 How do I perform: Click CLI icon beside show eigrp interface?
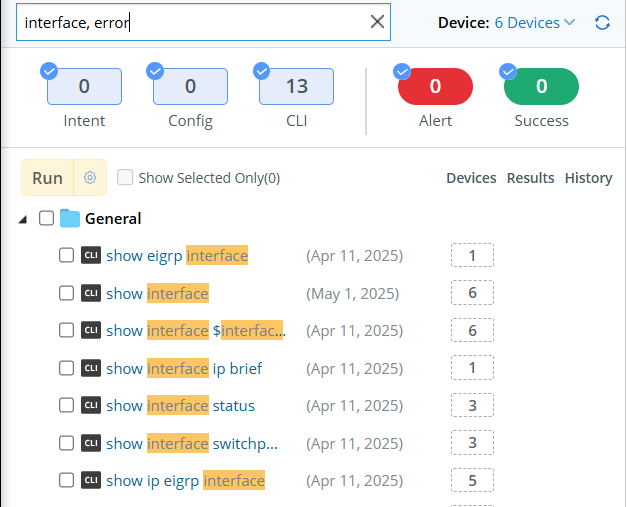coord(91,255)
